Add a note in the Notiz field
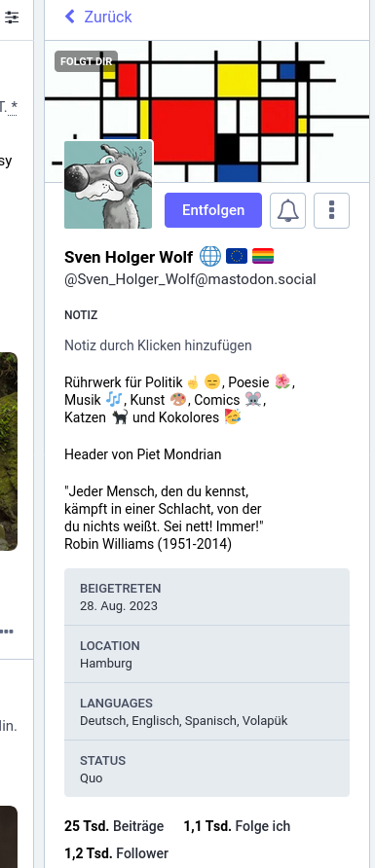 click(x=159, y=345)
